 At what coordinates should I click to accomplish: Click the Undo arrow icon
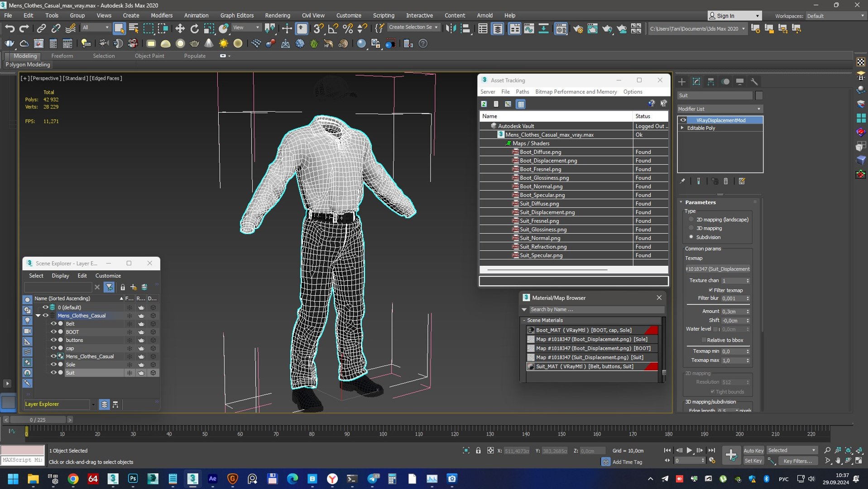(x=9, y=29)
